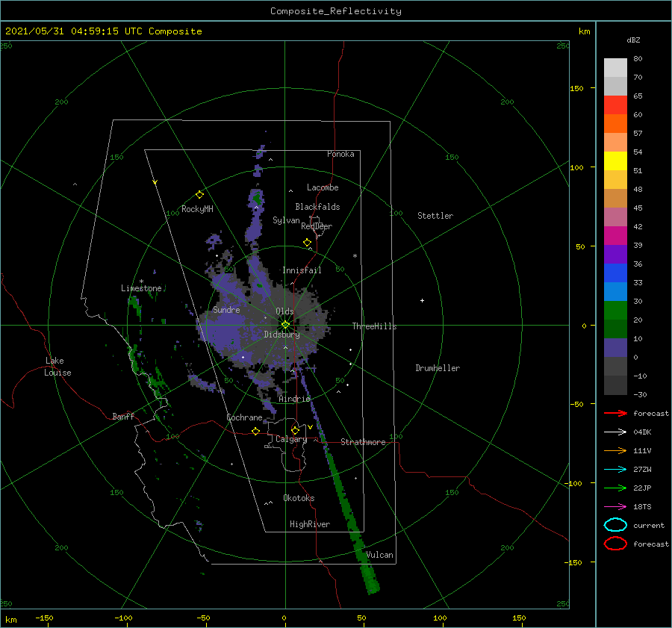Image resolution: width=672 pixels, height=628 pixels.
Task: Click the HighRiver town label
Action: (x=310, y=524)
